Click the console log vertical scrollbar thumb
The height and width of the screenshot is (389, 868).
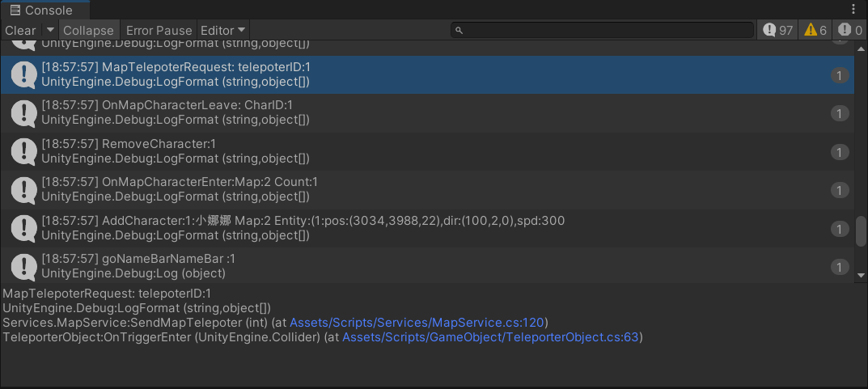pos(862,231)
